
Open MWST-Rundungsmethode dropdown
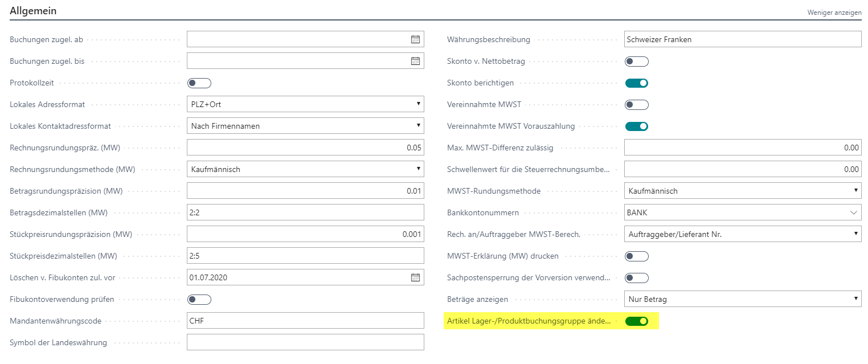[743, 191]
